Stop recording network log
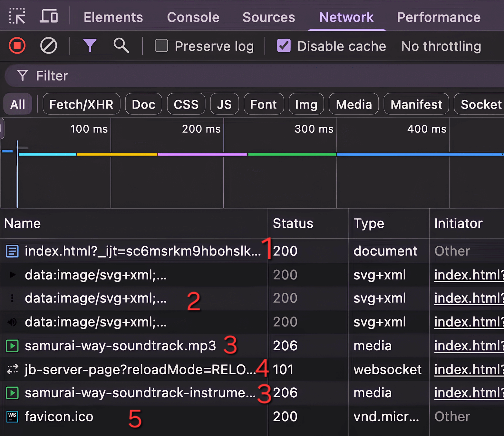Screen dimensions: 504x436 (x=17, y=46)
